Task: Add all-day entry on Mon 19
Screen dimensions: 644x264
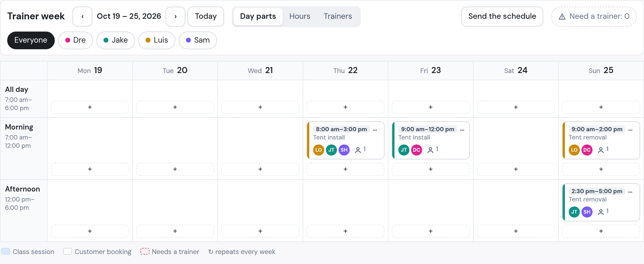Action: pyautogui.click(x=90, y=107)
